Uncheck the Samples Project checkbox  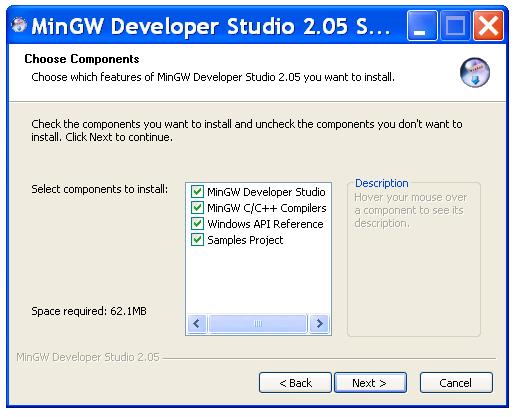pyautogui.click(x=197, y=240)
